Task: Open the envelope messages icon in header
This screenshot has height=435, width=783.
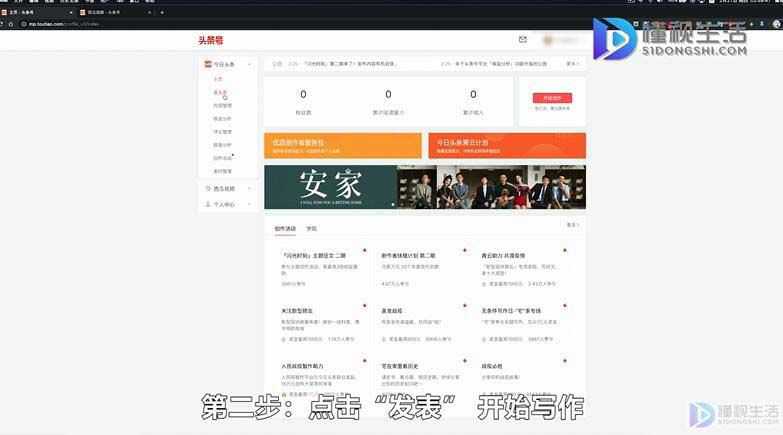Action: [522, 39]
